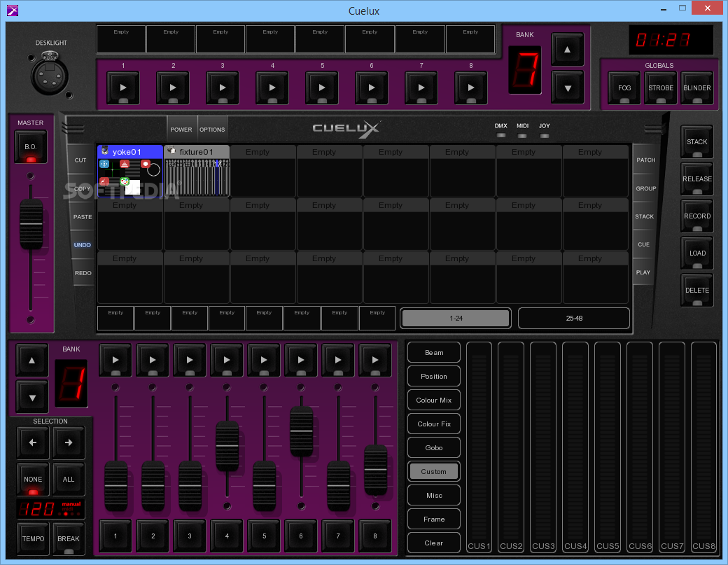Viewport: 728px width, 565px height.
Task: Switch to the CUE view
Action: (x=643, y=244)
